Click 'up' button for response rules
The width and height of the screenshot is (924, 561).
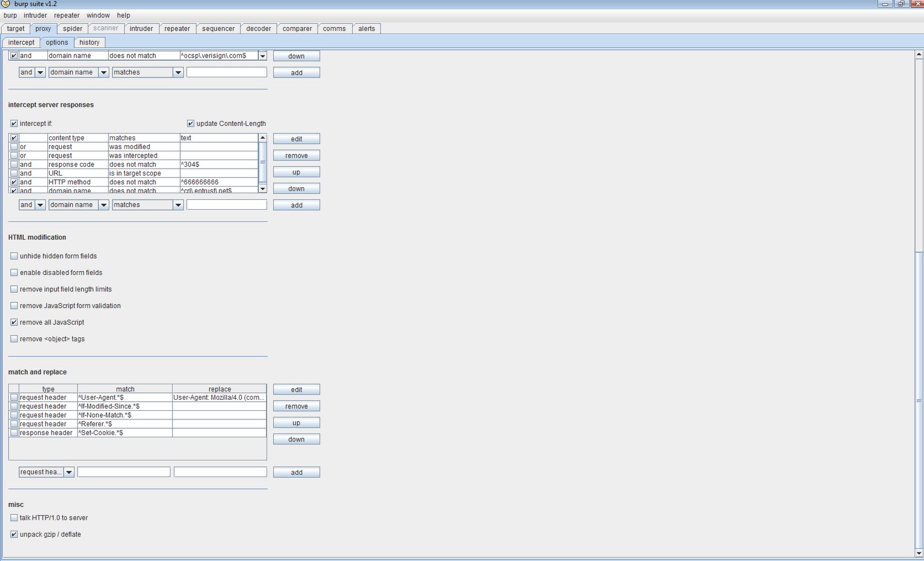point(296,172)
